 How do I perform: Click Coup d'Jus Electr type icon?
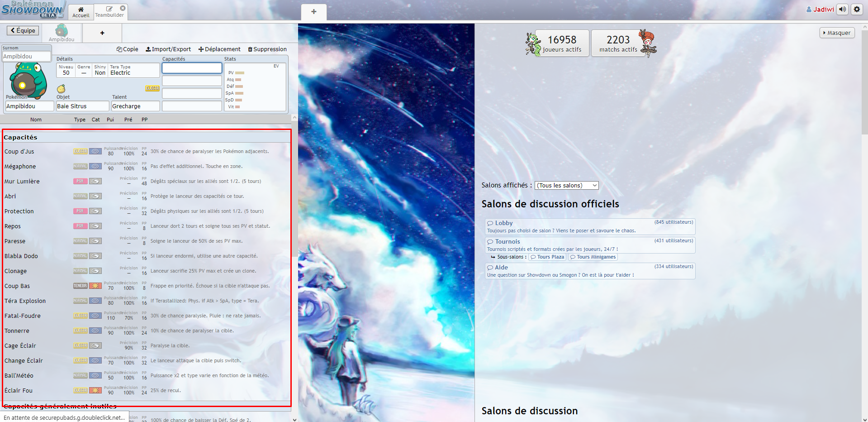coord(81,151)
